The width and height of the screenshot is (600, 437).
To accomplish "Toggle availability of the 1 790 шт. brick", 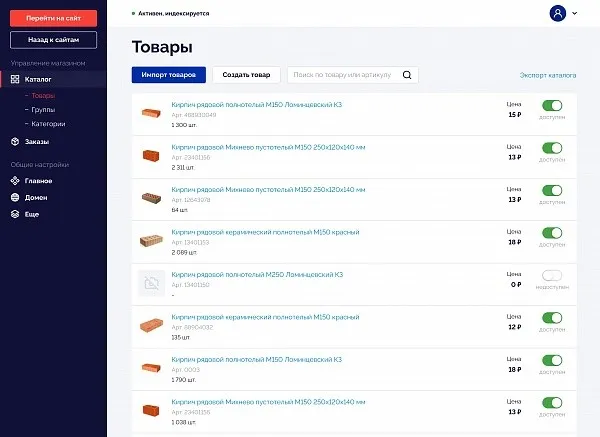I will click(552, 360).
